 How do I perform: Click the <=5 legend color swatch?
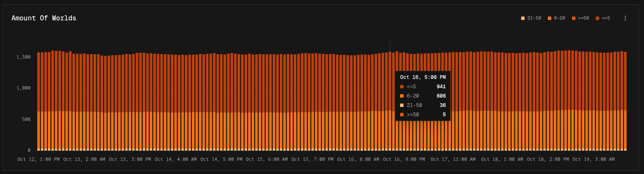click(x=597, y=18)
